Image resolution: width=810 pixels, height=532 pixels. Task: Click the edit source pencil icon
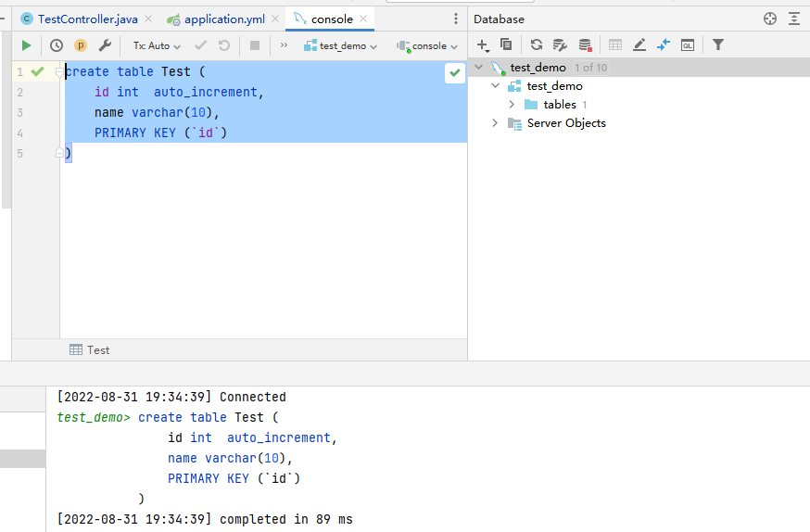[x=639, y=44]
